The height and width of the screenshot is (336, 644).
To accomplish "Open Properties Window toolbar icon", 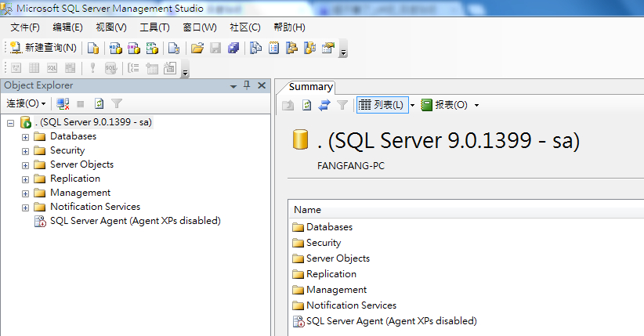I will click(327, 48).
